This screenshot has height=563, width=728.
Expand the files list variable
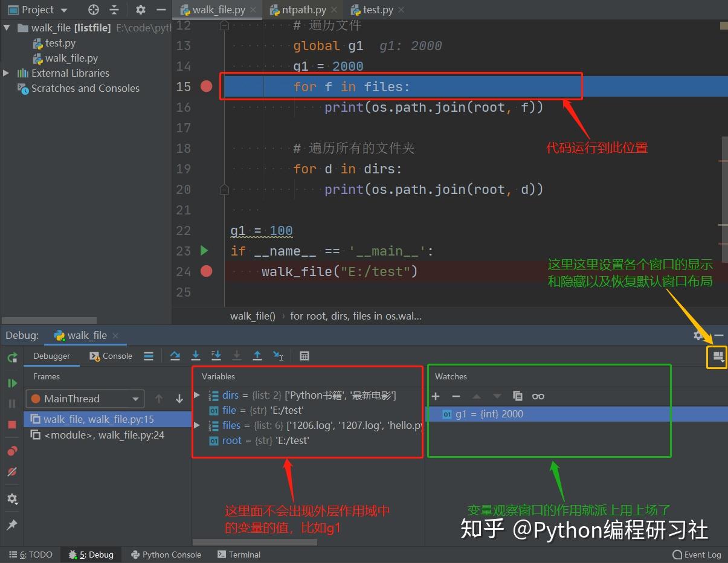(x=197, y=425)
